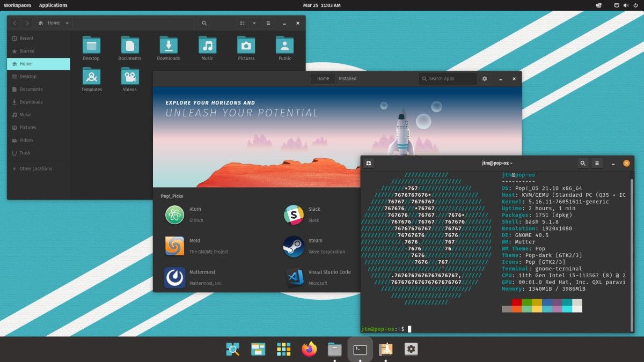Screen dimensions: 644x362
Task: Open Visual Studio Code from Pop!_Picks
Action: tap(293, 278)
